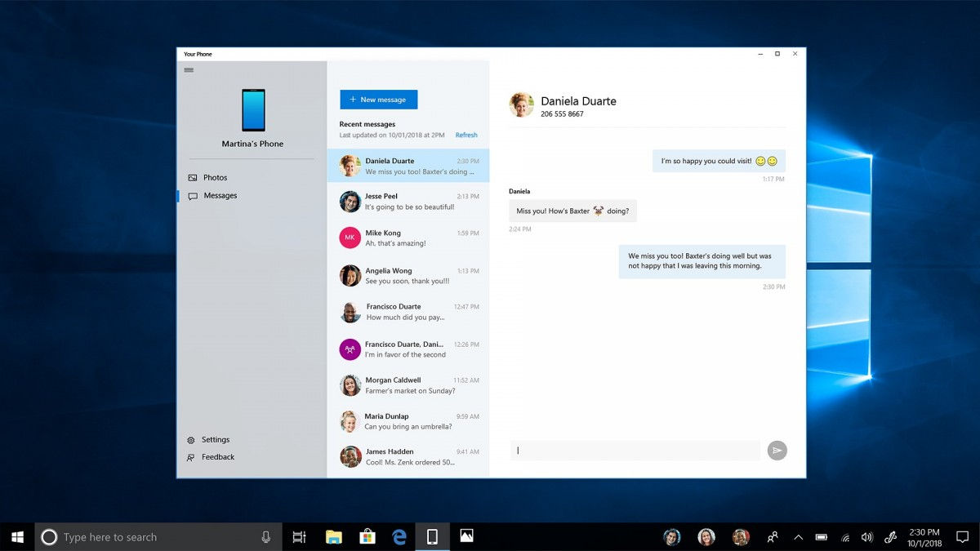The image size is (980, 551).
Task: Open the conversation with Jesse Peel
Action: point(408,202)
